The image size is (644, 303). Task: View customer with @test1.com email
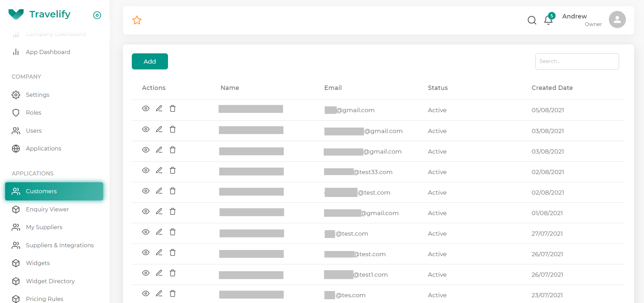(146, 273)
